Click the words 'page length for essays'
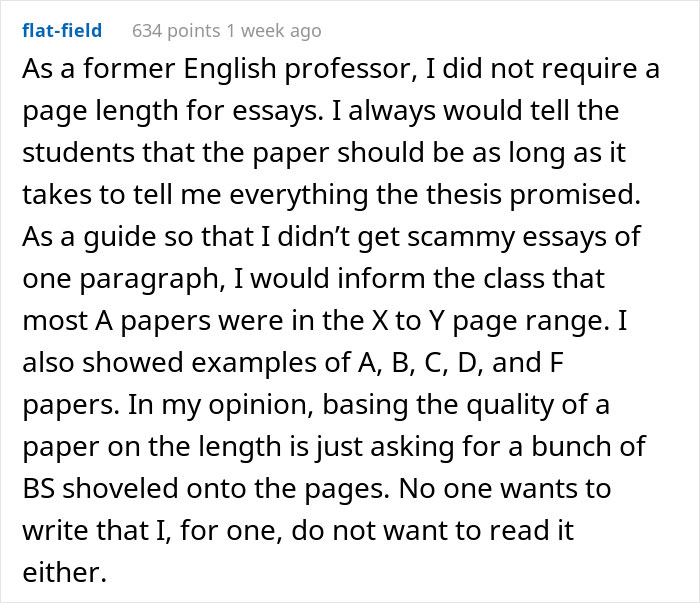 [x=172, y=111]
